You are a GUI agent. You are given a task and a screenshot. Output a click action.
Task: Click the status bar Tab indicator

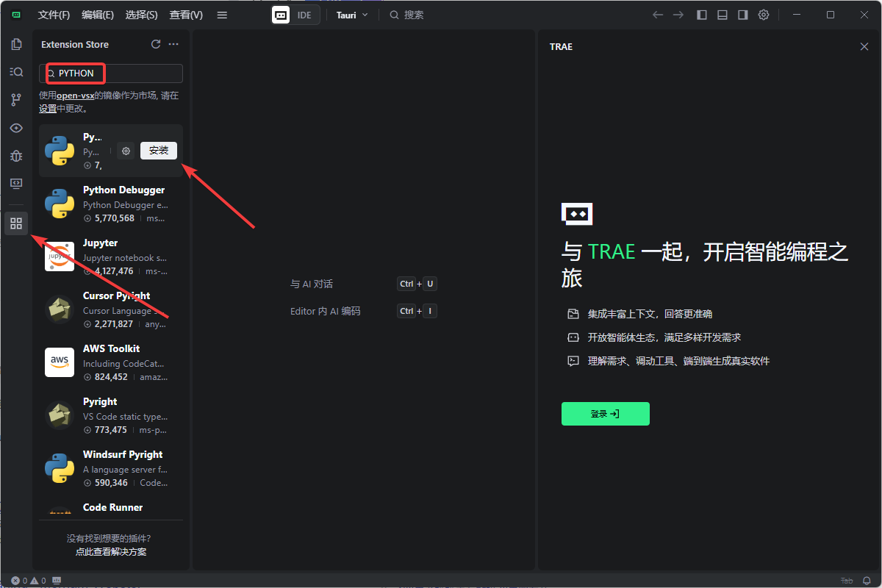click(x=847, y=581)
